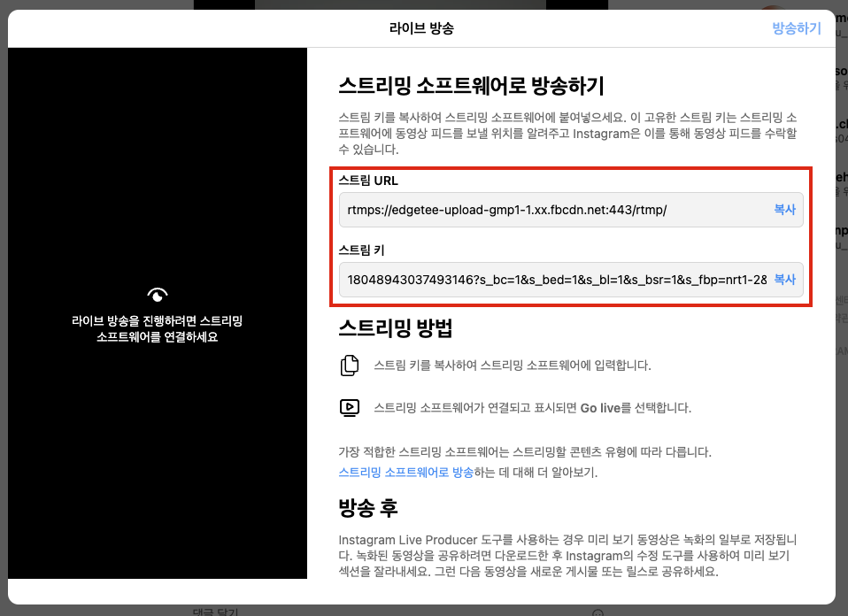The width and height of the screenshot is (848, 616).
Task: Click the copy documents icon under 스트리밍 방법
Action: coord(350,366)
